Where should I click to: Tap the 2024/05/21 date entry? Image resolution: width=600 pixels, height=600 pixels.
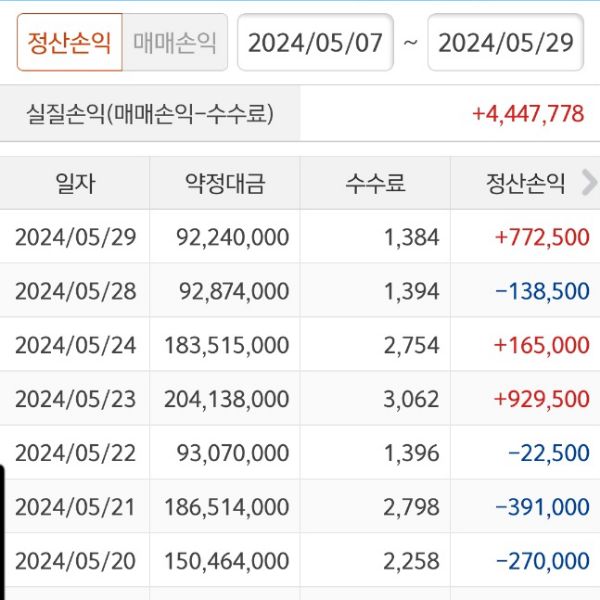coord(75,507)
